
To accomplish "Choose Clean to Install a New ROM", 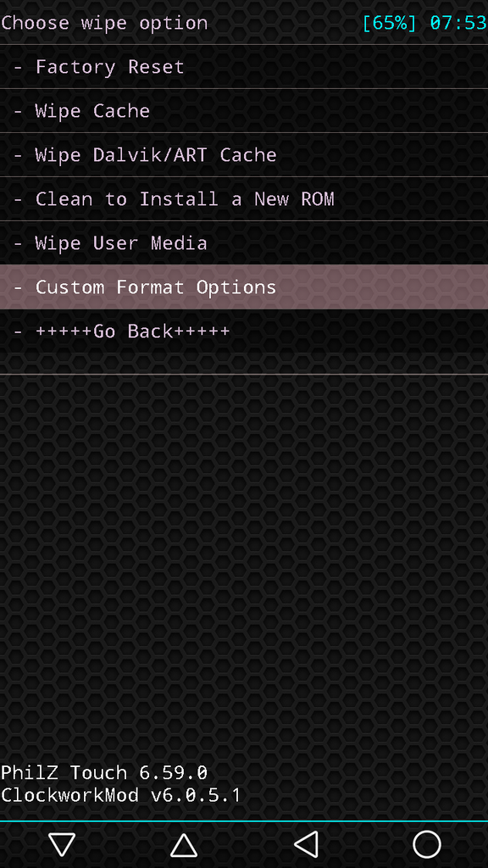I will pos(244,198).
